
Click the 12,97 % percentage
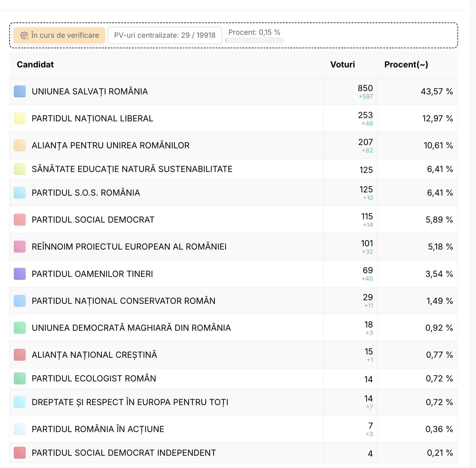click(x=437, y=118)
